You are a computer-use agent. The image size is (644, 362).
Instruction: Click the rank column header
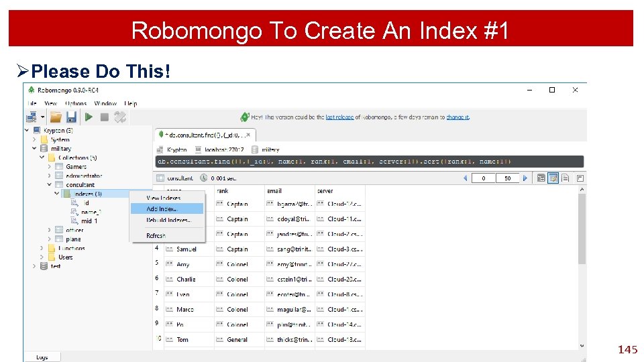(239, 191)
